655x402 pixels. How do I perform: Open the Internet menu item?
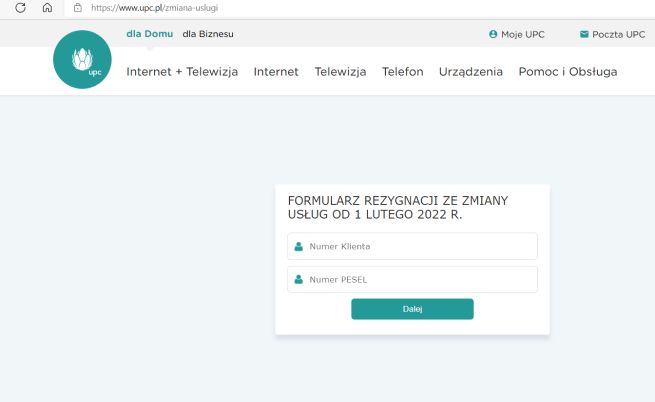(x=276, y=71)
